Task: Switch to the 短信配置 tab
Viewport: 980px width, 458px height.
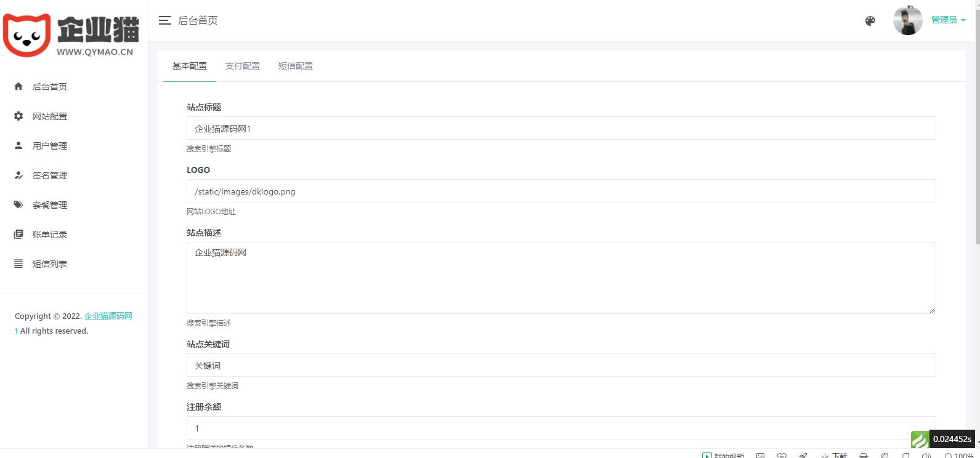Action: 296,66
